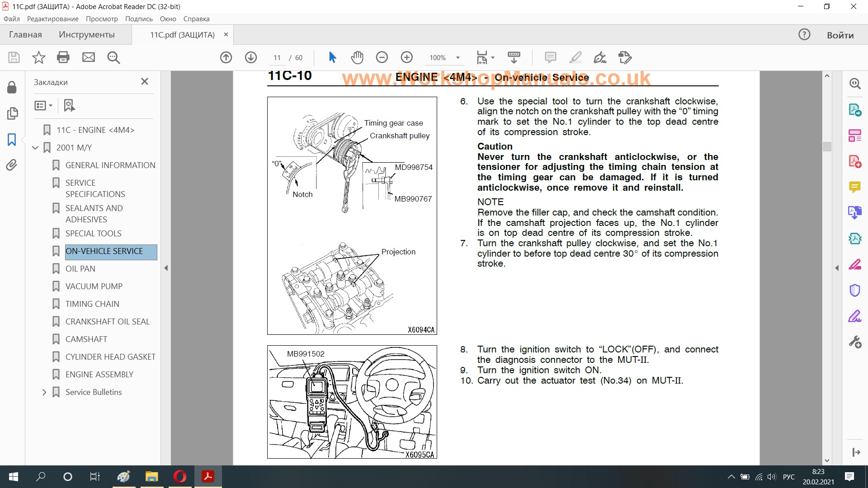The height and width of the screenshot is (488, 868).
Task: Open the add comment note tool
Action: 550,57
